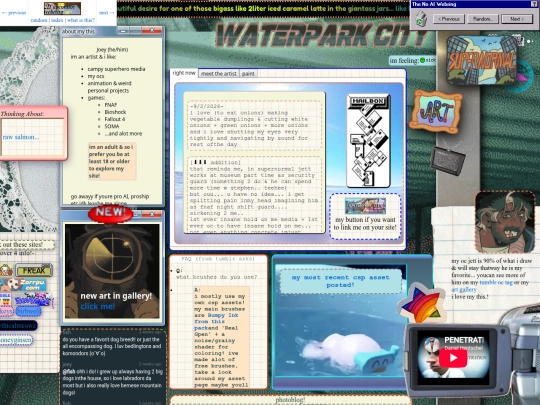Click the WATERPARK CITY title header
This screenshot has width=540, height=405.
coord(322,35)
